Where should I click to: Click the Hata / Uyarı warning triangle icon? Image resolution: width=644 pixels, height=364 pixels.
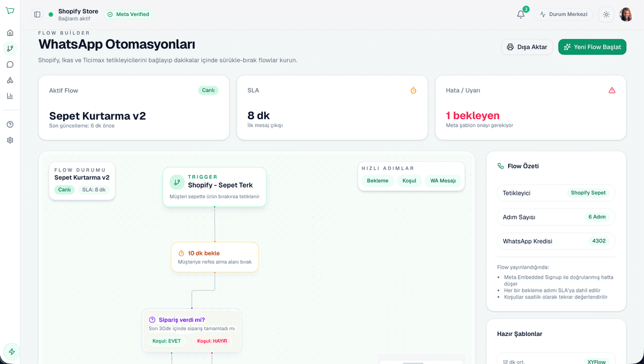(612, 90)
